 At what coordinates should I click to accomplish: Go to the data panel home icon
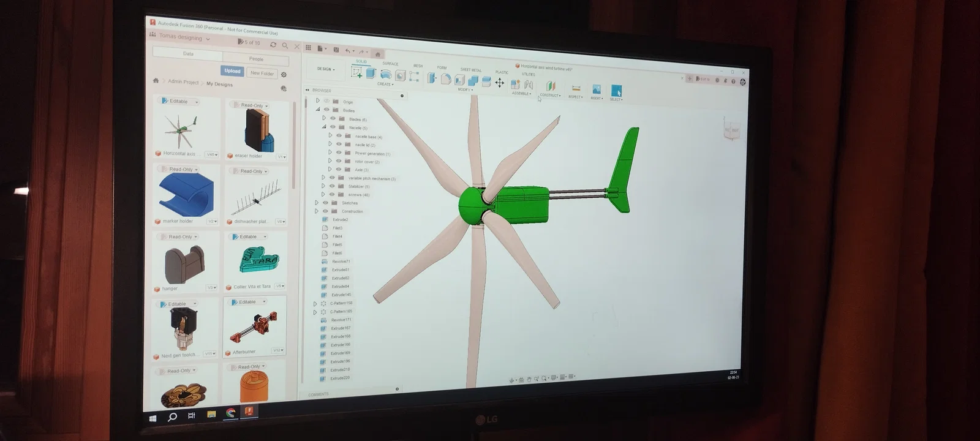click(x=156, y=80)
